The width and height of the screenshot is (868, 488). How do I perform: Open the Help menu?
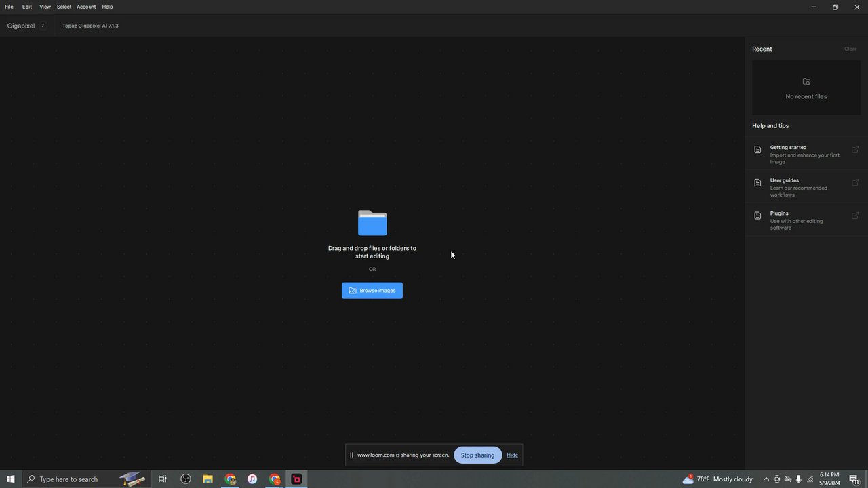coord(107,7)
